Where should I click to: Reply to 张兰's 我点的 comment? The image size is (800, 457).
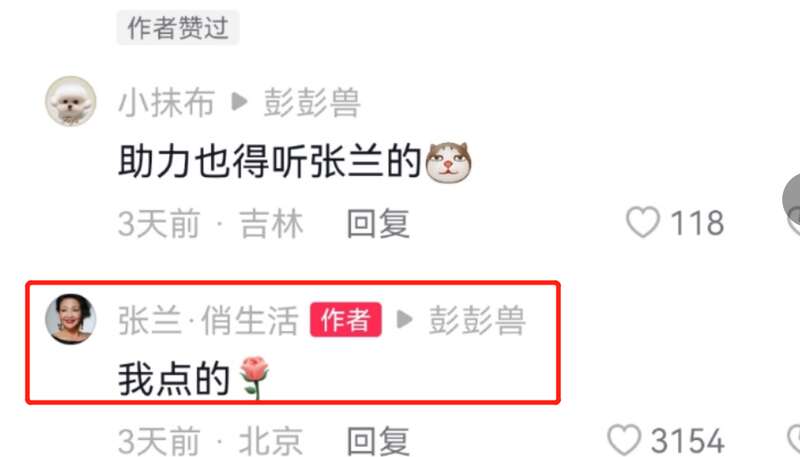pyautogui.click(x=378, y=441)
